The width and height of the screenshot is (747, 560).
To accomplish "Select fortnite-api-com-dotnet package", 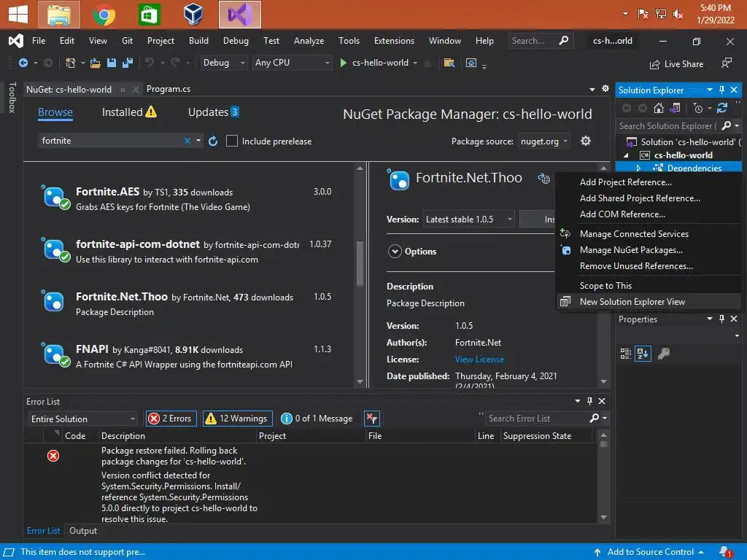I will [x=187, y=252].
